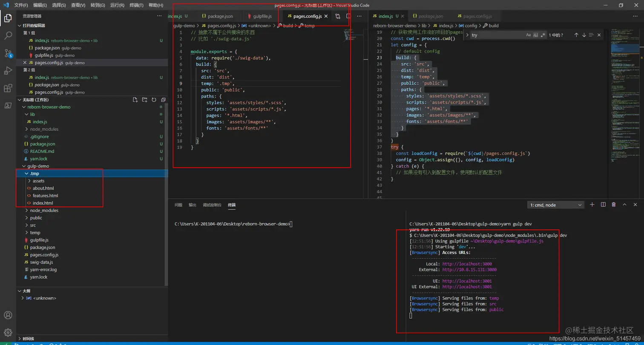The width and height of the screenshot is (644, 345).
Task: Toggle regular expression in find widget
Action: click(543, 35)
